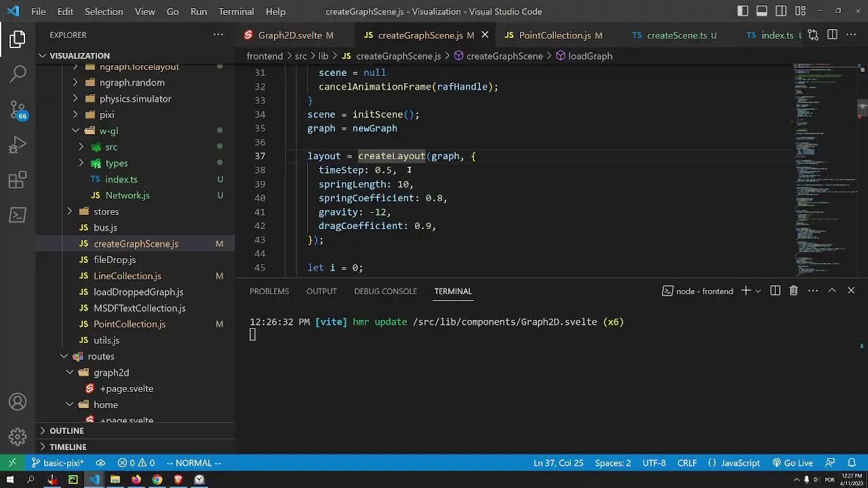Open the Search view in activity bar
This screenshot has width=868, height=488.
point(18,74)
